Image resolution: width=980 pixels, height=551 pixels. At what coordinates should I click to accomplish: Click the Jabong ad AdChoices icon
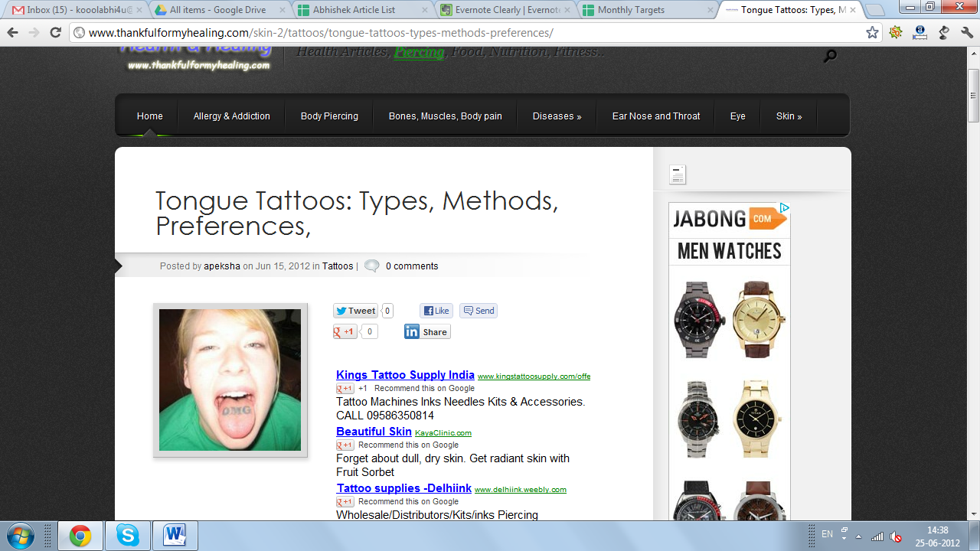[x=785, y=208]
